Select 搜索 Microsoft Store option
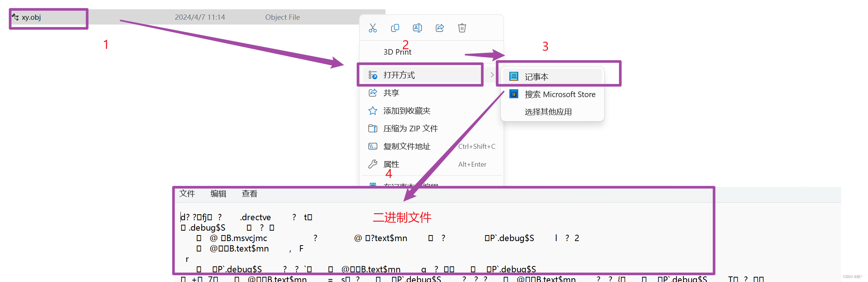Image resolution: width=868 pixels, height=282 pixels. (x=560, y=94)
